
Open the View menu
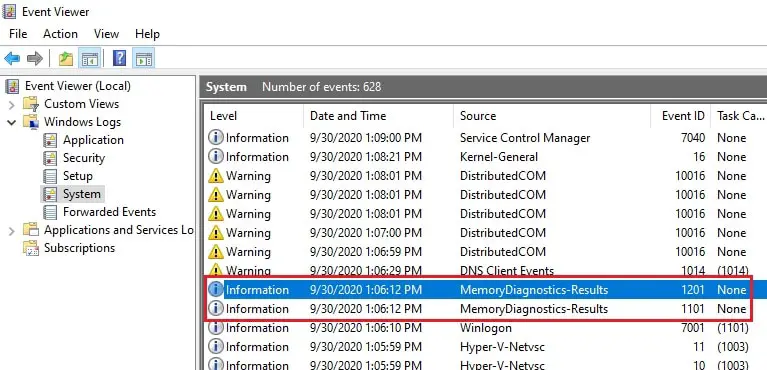point(106,34)
